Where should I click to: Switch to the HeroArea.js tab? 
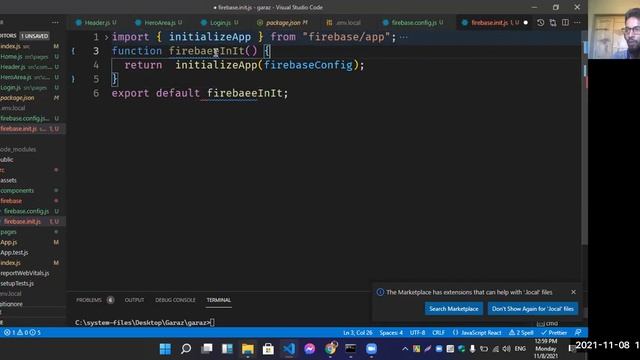click(x=159, y=23)
